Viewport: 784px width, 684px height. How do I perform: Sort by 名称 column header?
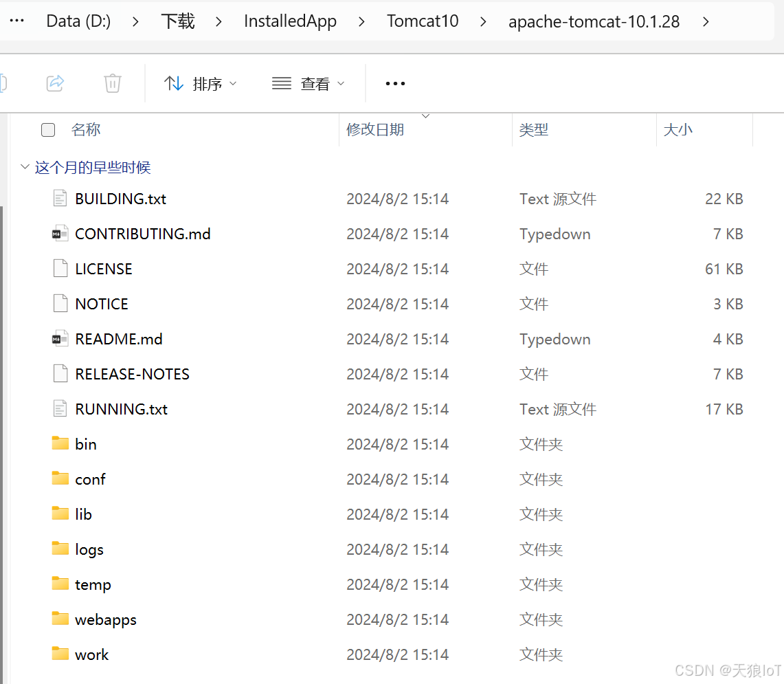tap(85, 130)
